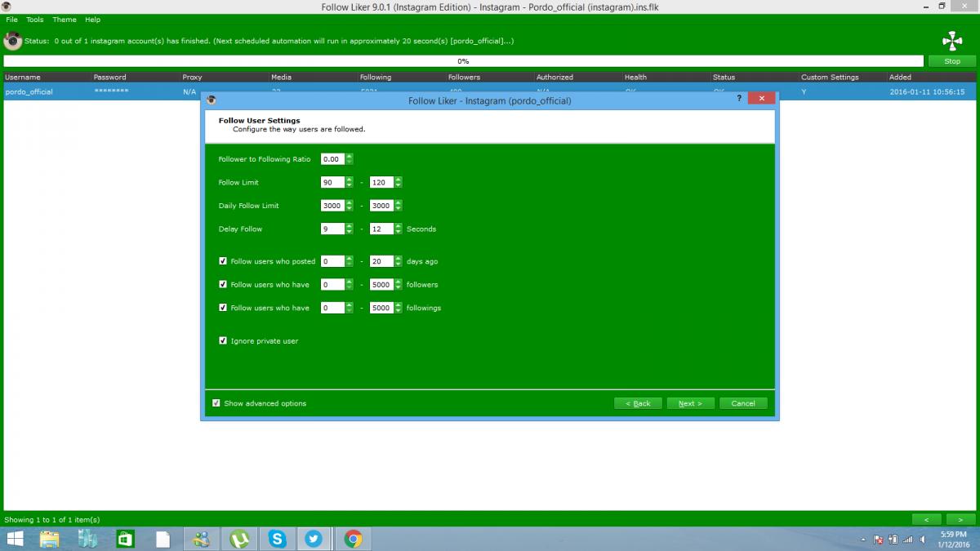Uncheck Ignore private user
This screenshot has width=980, height=551.
(223, 340)
